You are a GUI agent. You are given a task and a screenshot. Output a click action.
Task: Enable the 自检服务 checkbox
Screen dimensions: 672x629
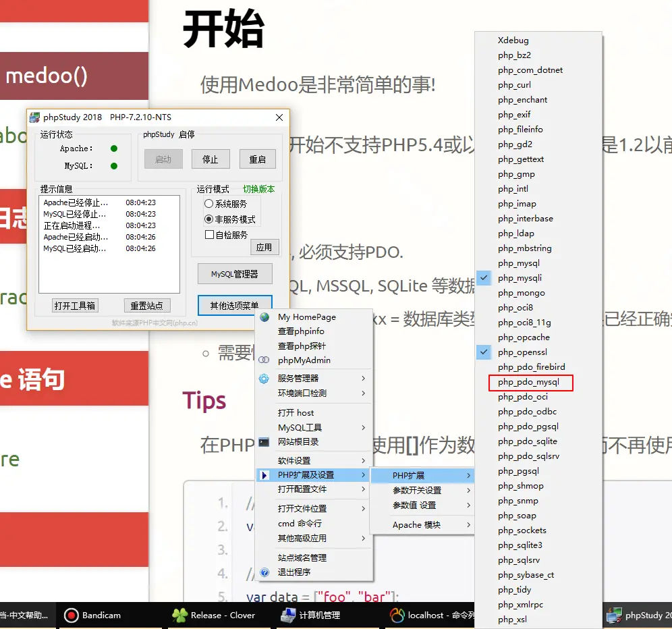tap(209, 235)
